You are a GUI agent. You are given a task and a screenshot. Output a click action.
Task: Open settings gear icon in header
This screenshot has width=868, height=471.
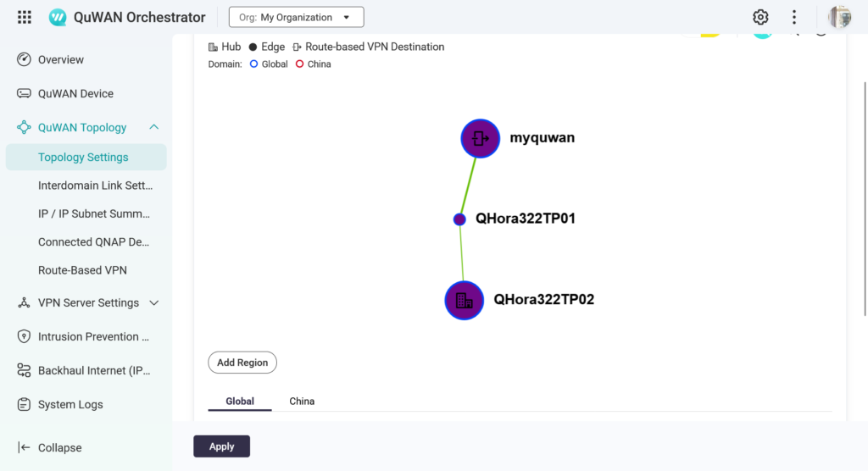click(760, 17)
